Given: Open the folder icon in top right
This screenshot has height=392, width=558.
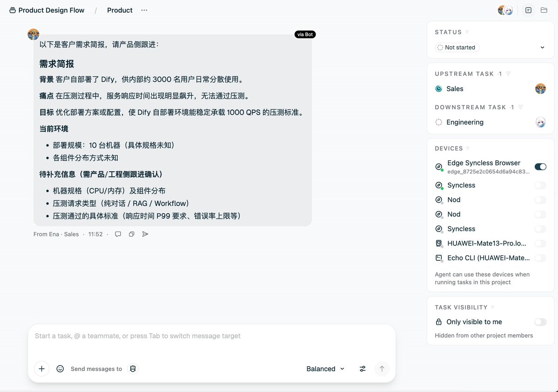Looking at the screenshot, I should click(544, 10).
